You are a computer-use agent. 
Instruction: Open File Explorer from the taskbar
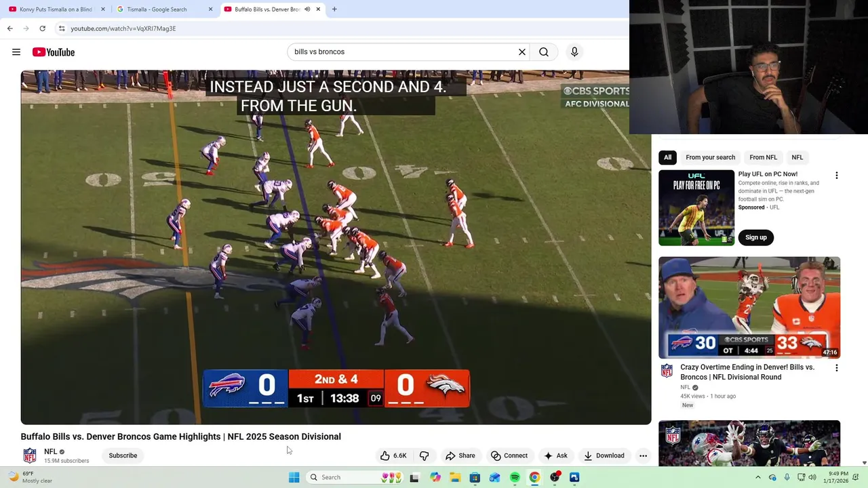tap(455, 477)
